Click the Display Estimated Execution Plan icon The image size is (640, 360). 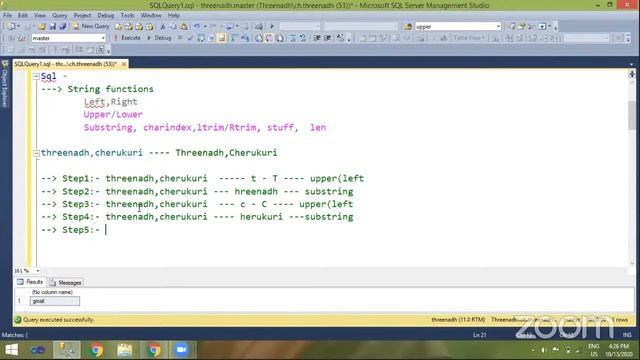(200, 38)
